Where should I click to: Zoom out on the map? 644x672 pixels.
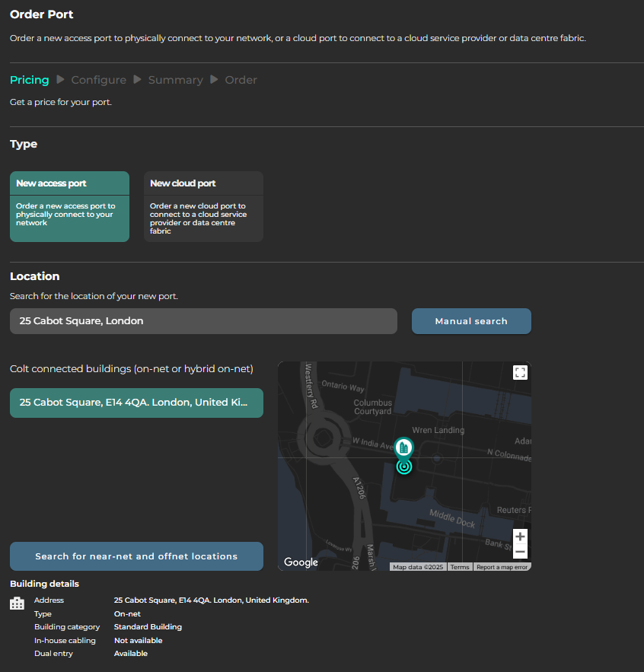(x=520, y=552)
